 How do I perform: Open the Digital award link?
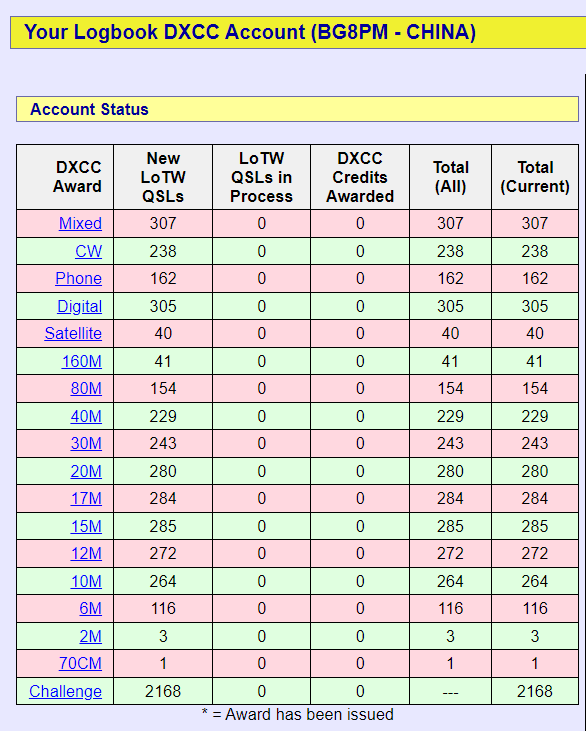(79, 306)
